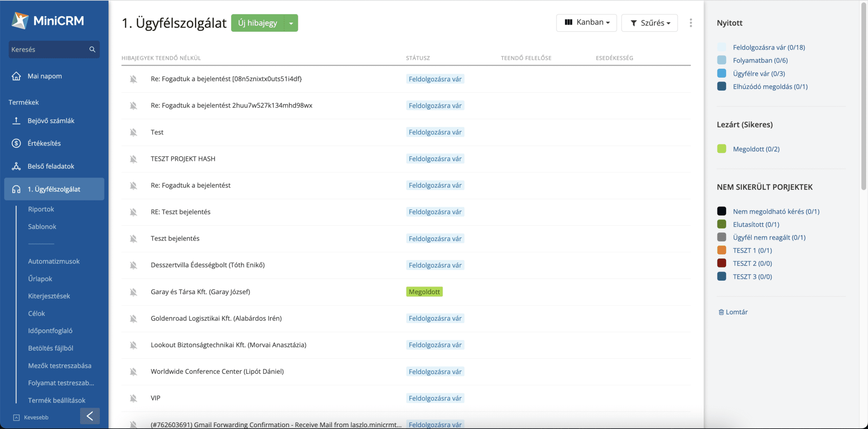Screen dimensions: 868x429
Task: Collapse sidebar with the left arrow button
Action: (x=90, y=416)
